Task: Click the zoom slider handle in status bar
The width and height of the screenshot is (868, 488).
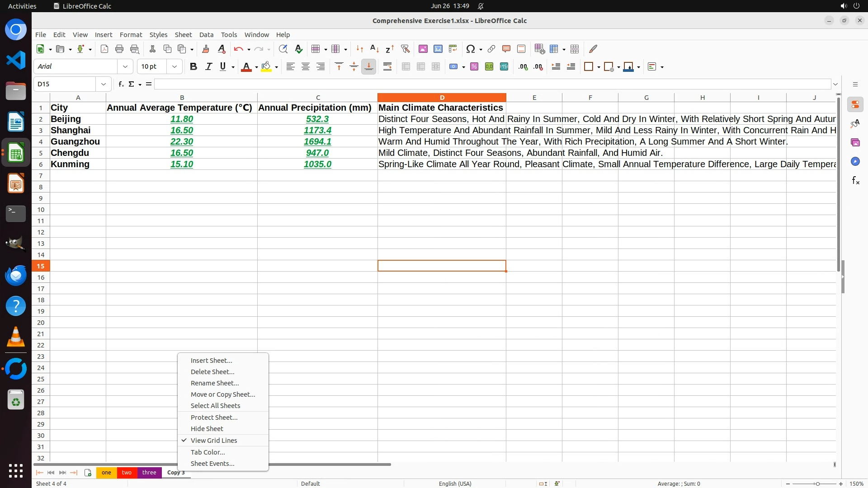Action: (817, 484)
